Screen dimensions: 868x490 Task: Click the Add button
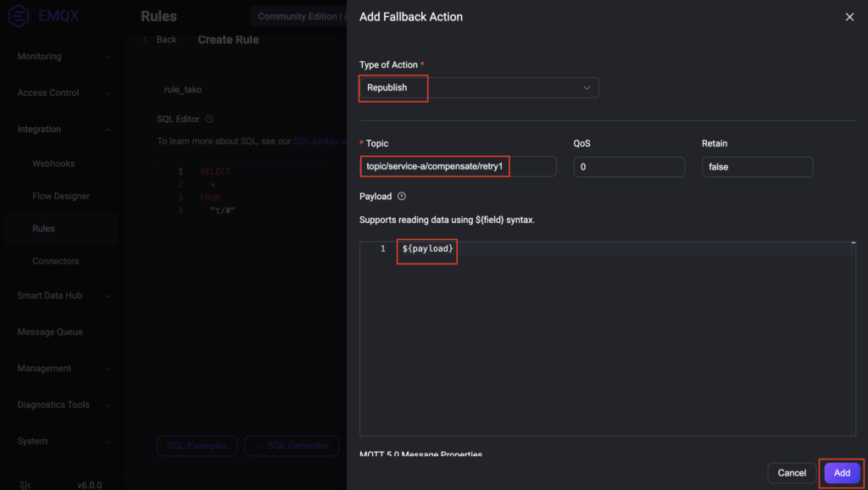pyautogui.click(x=841, y=473)
